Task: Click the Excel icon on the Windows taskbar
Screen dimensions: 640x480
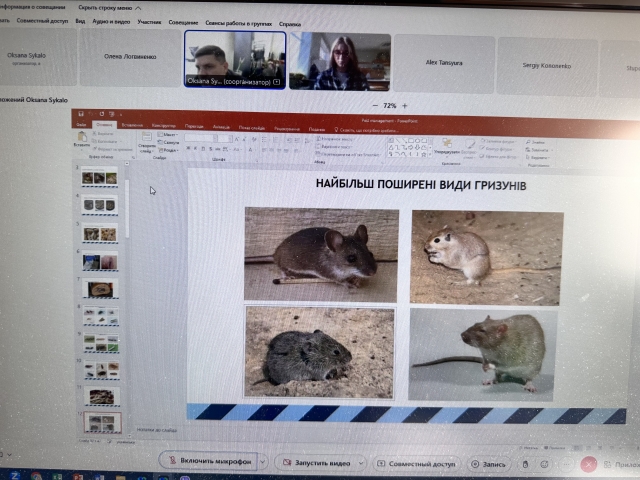Action: coord(57,476)
